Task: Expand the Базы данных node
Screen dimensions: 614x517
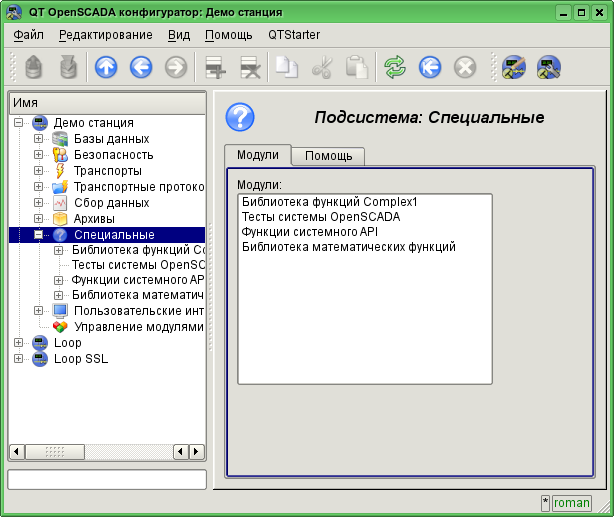Action: pos(38,139)
